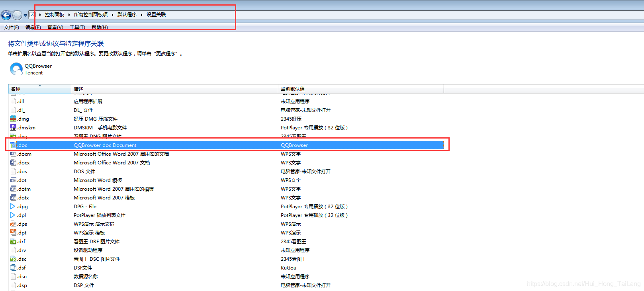This screenshot has height=291, width=644.
Task: Open the 查看(V) menu
Action: click(55, 27)
